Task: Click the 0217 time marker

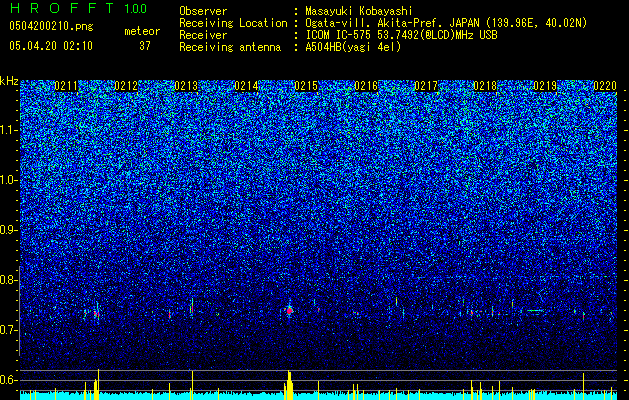Action: (x=426, y=86)
